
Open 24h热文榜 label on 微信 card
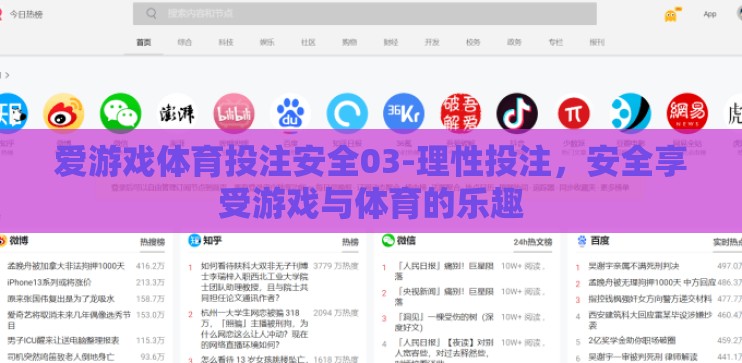tap(533, 242)
